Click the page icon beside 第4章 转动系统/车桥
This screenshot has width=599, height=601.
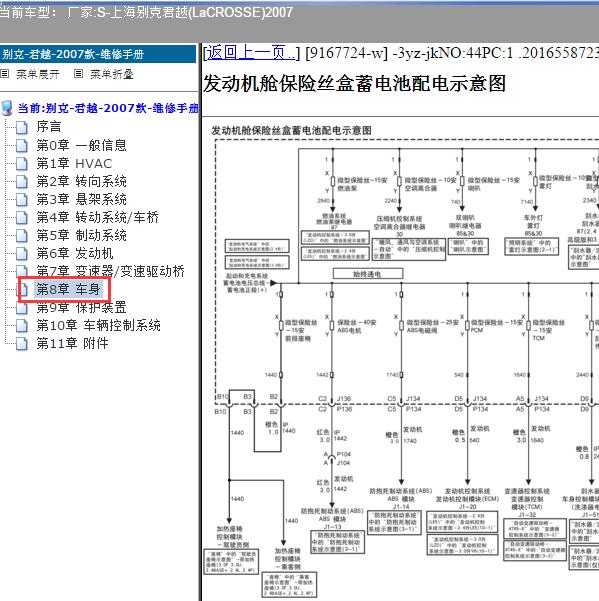point(22,217)
